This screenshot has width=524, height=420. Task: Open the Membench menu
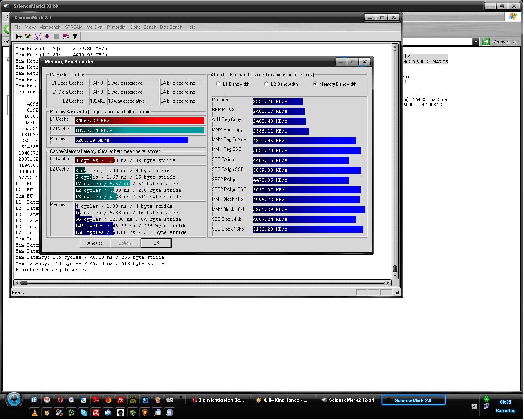[50, 27]
